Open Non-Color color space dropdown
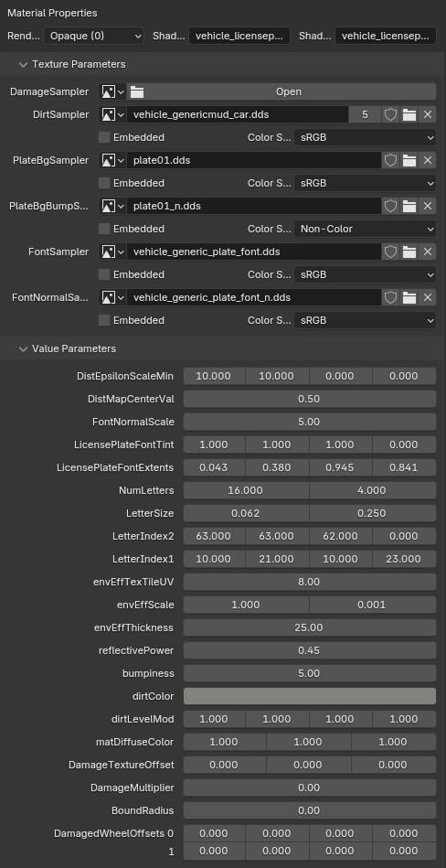The height and width of the screenshot is (868, 446). [x=365, y=229]
